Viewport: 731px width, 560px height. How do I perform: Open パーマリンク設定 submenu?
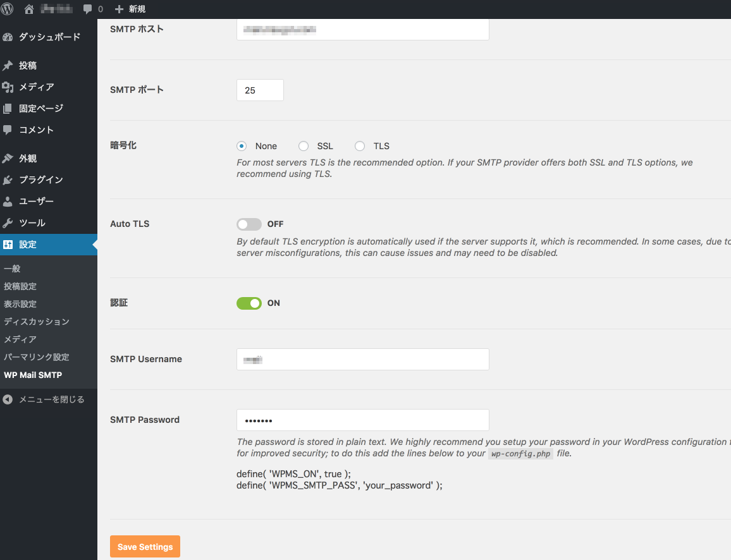(37, 357)
